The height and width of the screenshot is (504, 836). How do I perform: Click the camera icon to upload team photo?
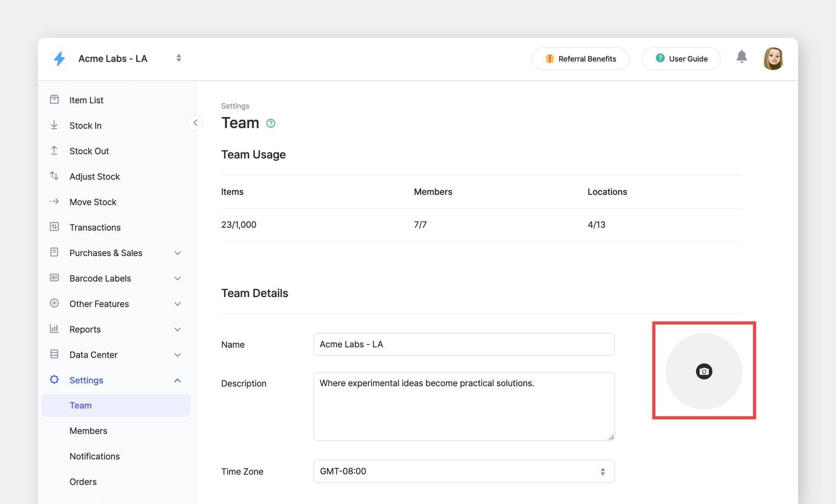click(x=704, y=371)
